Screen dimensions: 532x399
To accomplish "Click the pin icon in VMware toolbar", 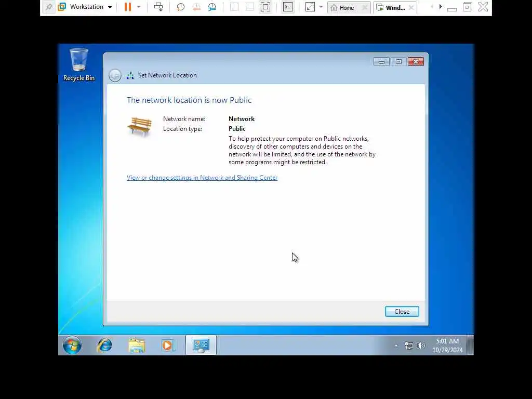I will coord(49,7).
